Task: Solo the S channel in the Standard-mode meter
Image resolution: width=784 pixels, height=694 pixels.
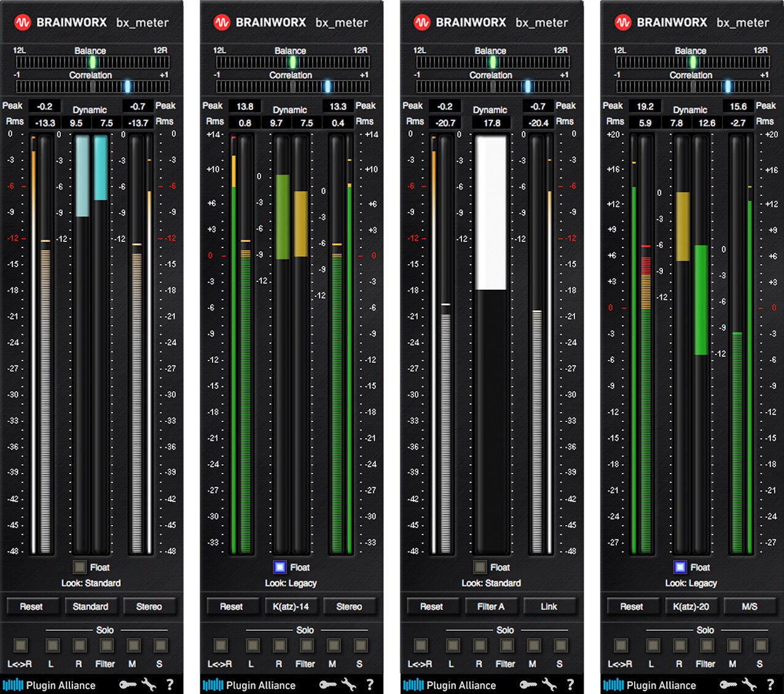Action: tap(160, 645)
